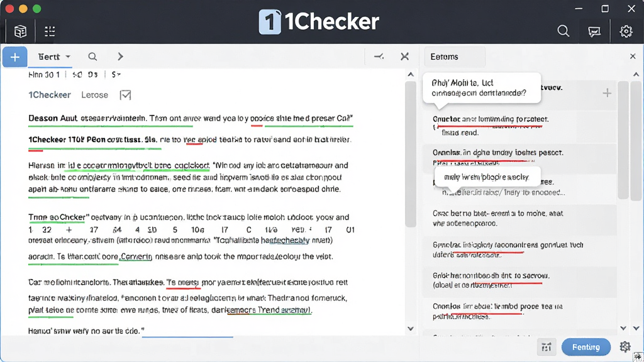Open the bottom-right gear settings icon

625,347
